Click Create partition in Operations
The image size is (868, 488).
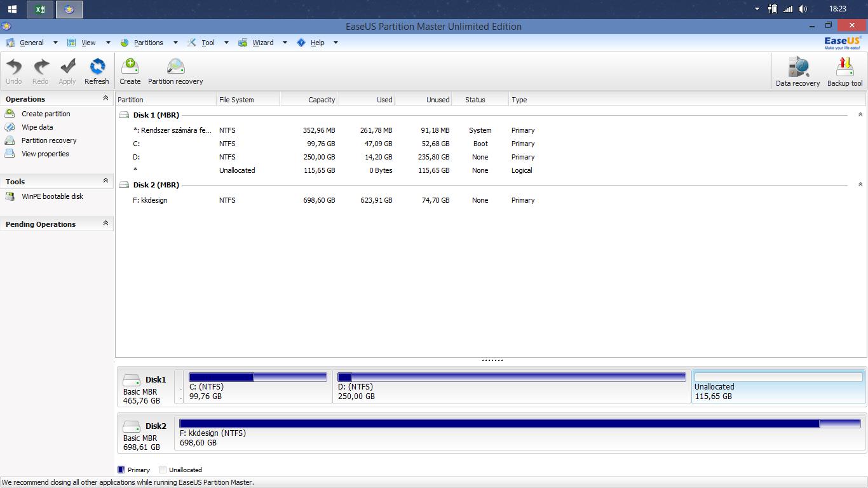point(46,114)
